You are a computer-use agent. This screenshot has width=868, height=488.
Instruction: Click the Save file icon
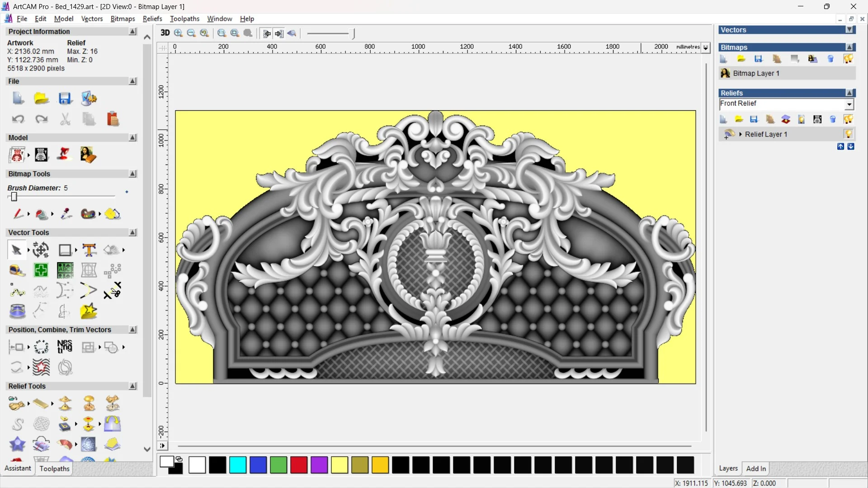[65, 99]
